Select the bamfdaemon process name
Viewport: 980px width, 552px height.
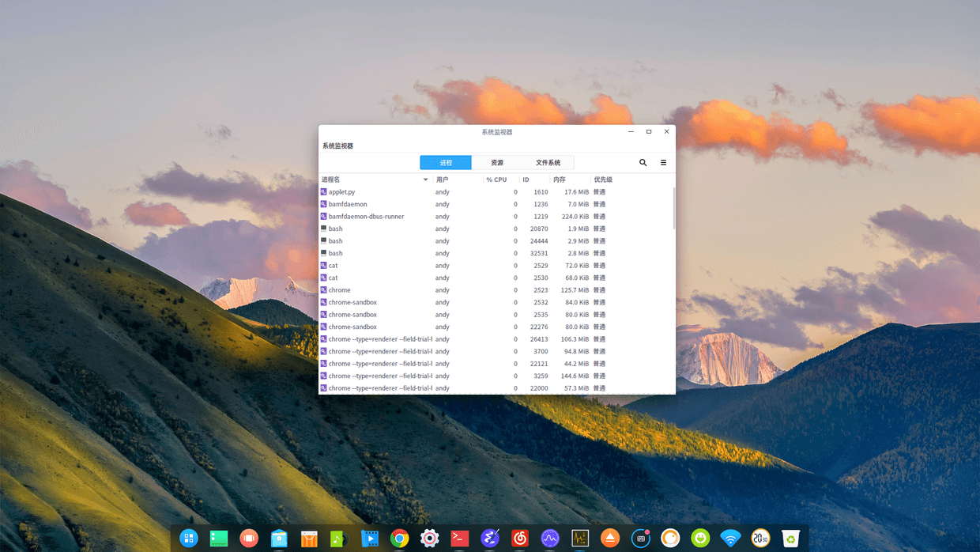point(348,204)
